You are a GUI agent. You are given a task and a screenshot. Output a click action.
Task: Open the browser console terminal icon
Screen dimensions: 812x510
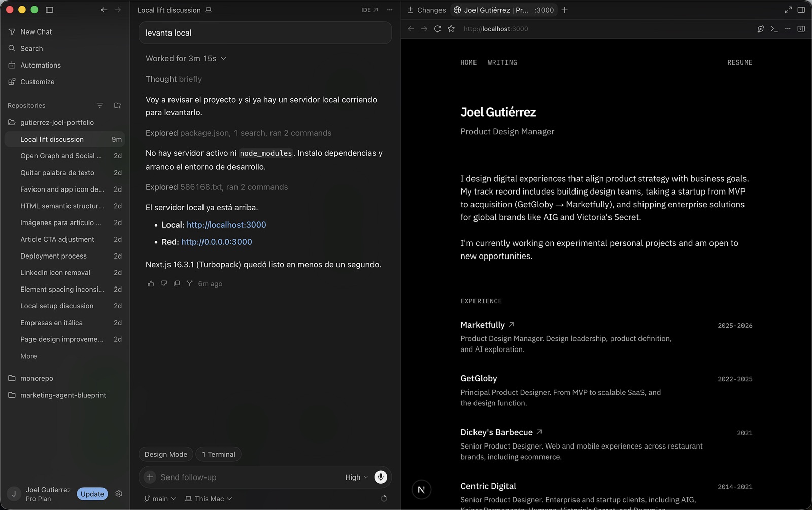coord(774,29)
